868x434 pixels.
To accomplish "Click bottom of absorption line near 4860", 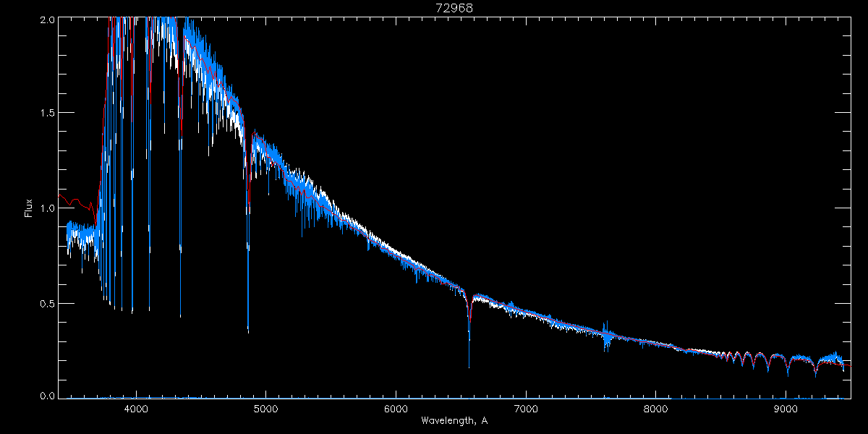I will (x=248, y=330).
